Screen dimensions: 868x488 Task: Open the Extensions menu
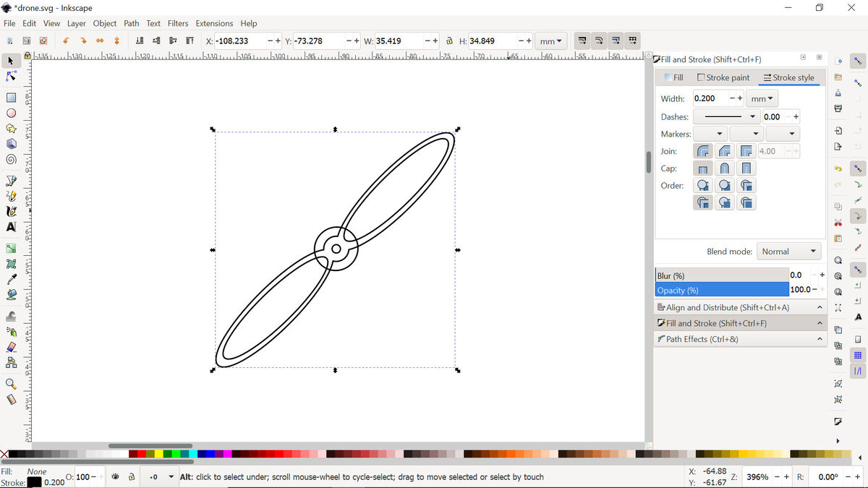tap(214, 23)
